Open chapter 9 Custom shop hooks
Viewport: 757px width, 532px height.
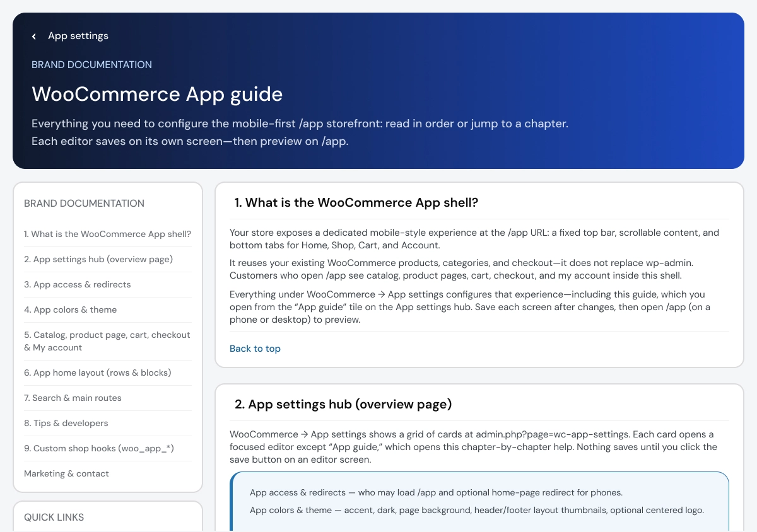coord(99,448)
